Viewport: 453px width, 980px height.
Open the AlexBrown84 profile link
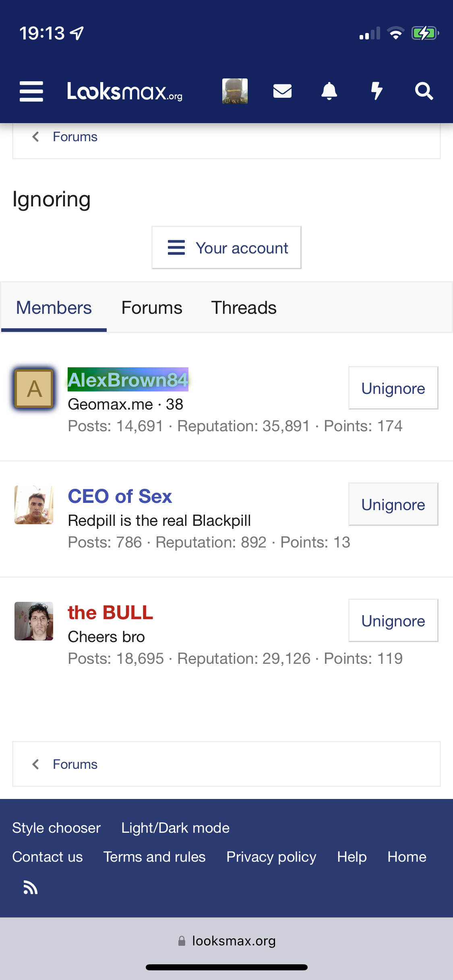pos(128,379)
